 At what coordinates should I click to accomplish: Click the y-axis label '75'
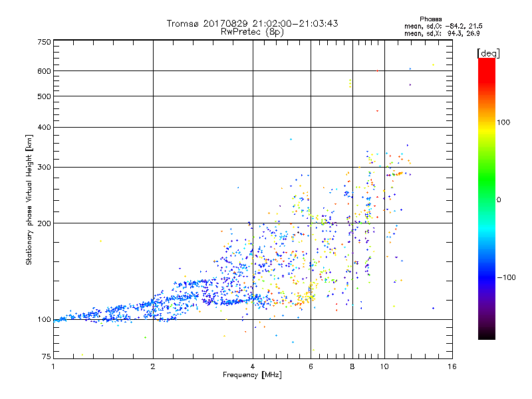[x=47, y=356]
